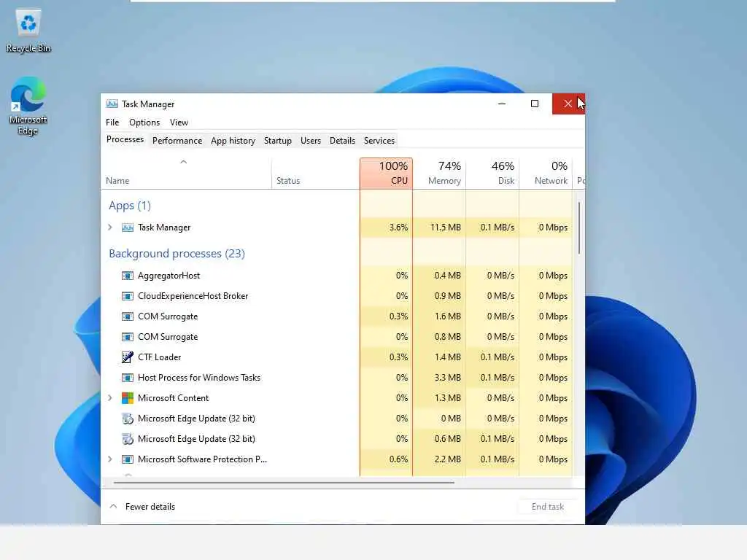Click the vertical scrollbar thumb in process list
Viewport: 747px width, 560px height.
(x=578, y=227)
